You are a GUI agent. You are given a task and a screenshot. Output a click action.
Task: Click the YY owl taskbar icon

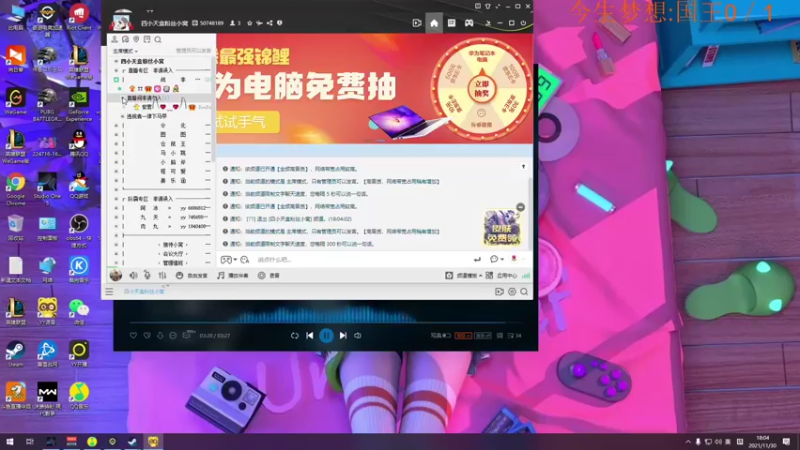tap(154, 441)
